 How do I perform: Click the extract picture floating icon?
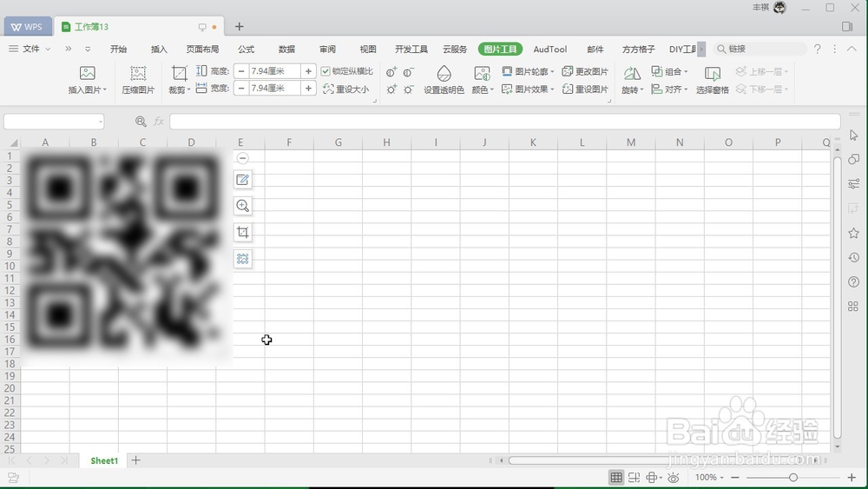point(242,259)
